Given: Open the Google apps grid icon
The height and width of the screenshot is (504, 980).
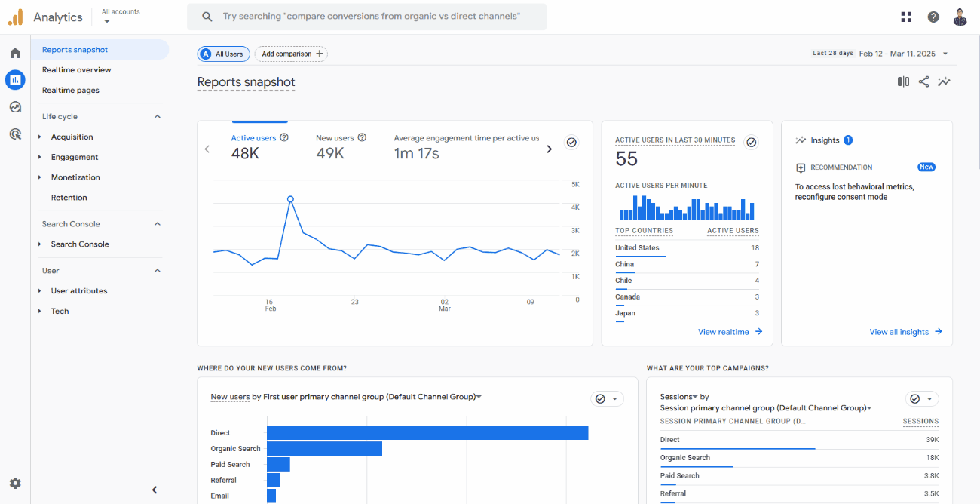Looking at the screenshot, I should coord(906,17).
